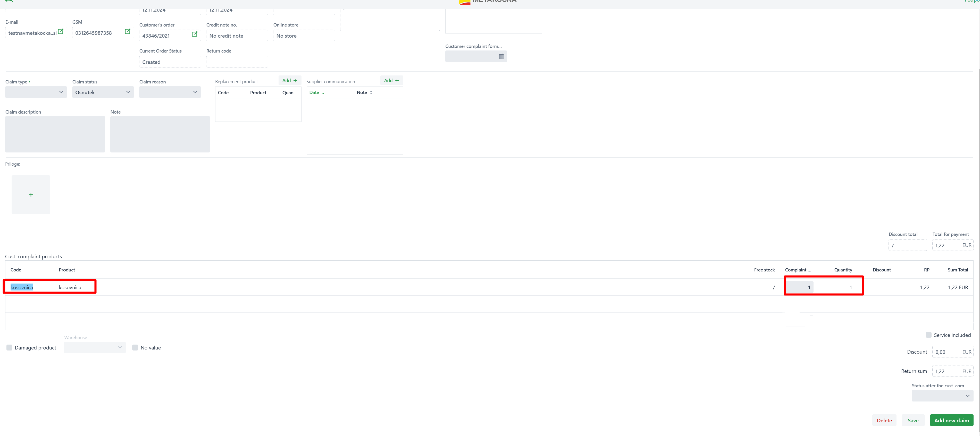980x436 pixels.
Task: Open the Claim reason dropdown
Action: click(170, 92)
